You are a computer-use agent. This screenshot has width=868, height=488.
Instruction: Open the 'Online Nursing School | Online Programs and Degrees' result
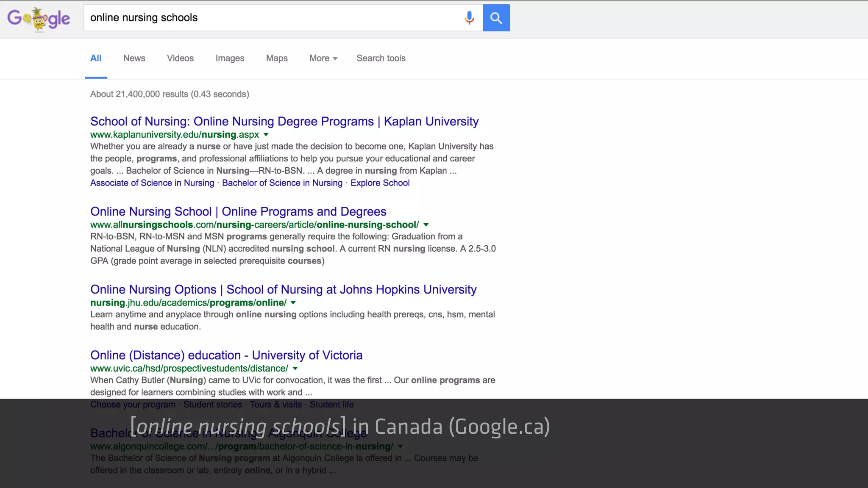click(238, 212)
